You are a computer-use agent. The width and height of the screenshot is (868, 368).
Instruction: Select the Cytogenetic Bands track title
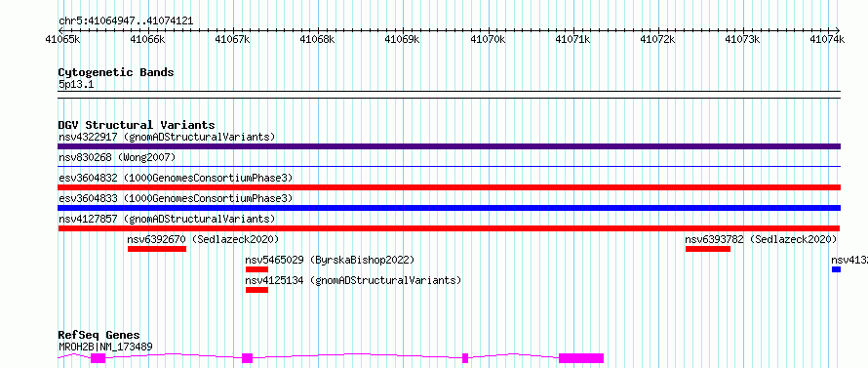(x=116, y=72)
